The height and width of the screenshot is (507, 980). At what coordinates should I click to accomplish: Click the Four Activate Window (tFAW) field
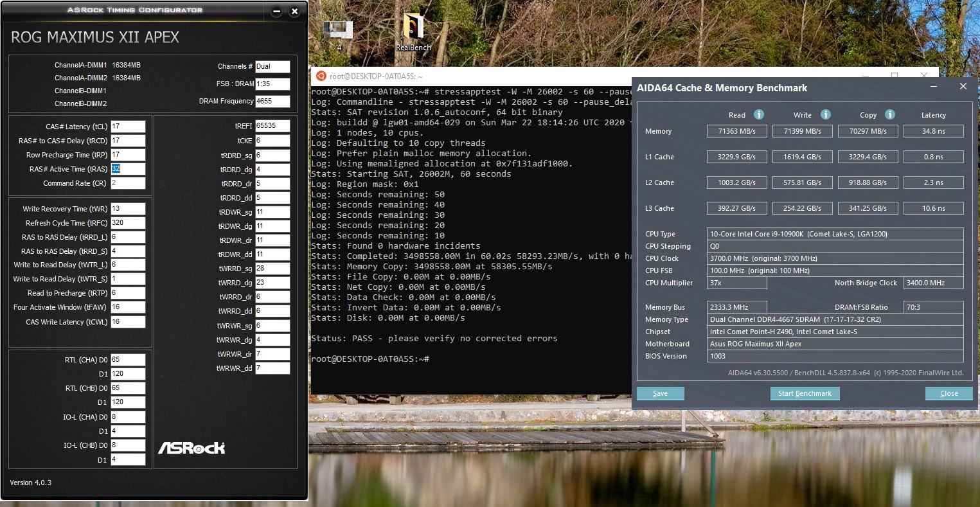point(128,307)
